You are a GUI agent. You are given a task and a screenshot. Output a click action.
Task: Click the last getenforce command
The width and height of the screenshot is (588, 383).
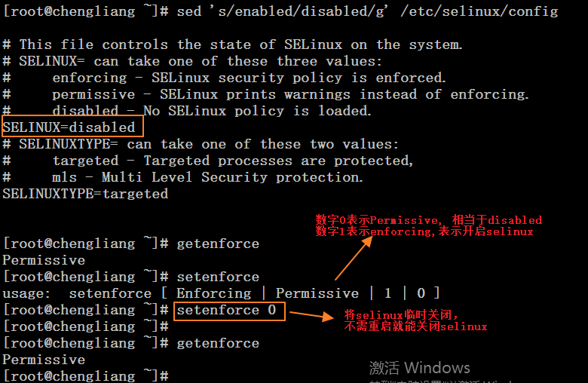[x=218, y=343]
